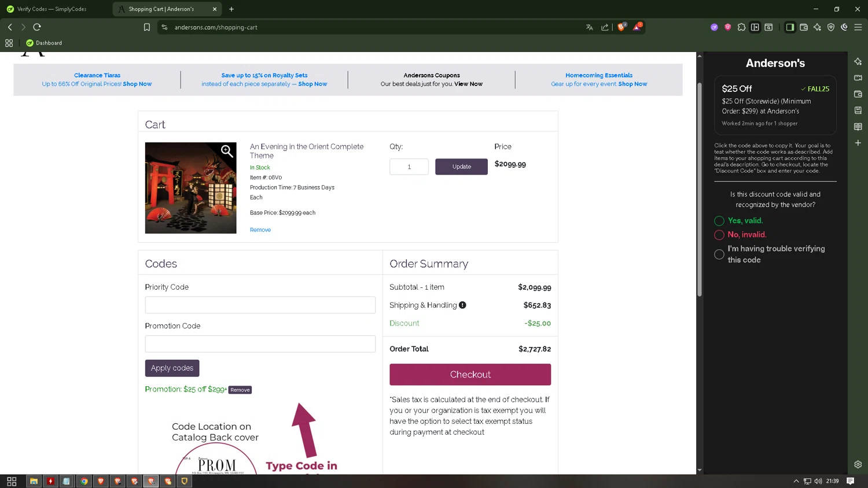The height and width of the screenshot is (488, 868).
Task: Open a new browser tab
Action: pos(231,9)
